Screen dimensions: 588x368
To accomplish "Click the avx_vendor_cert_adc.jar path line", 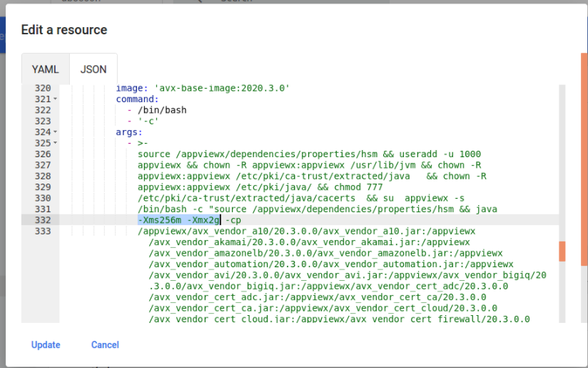I will pyautogui.click(x=318, y=297).
